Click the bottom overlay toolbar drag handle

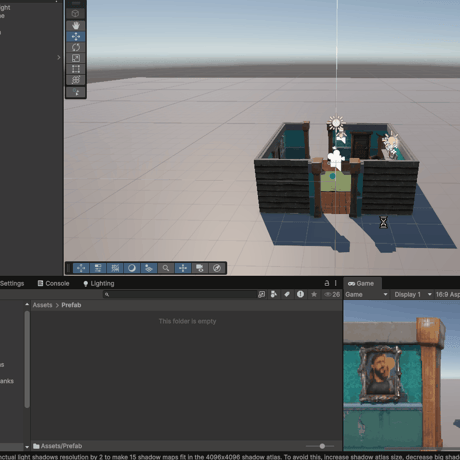pyautogui.click(x=69, y=268)
